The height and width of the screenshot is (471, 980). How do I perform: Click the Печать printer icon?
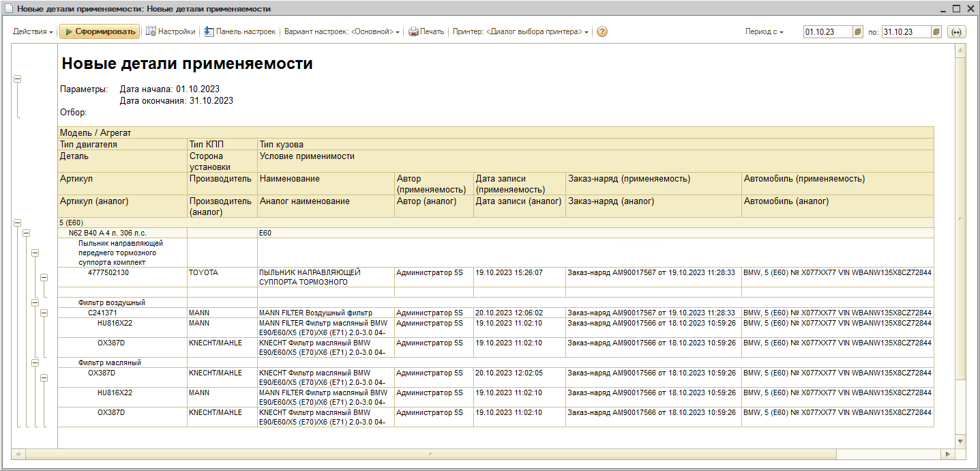[426, 31]
